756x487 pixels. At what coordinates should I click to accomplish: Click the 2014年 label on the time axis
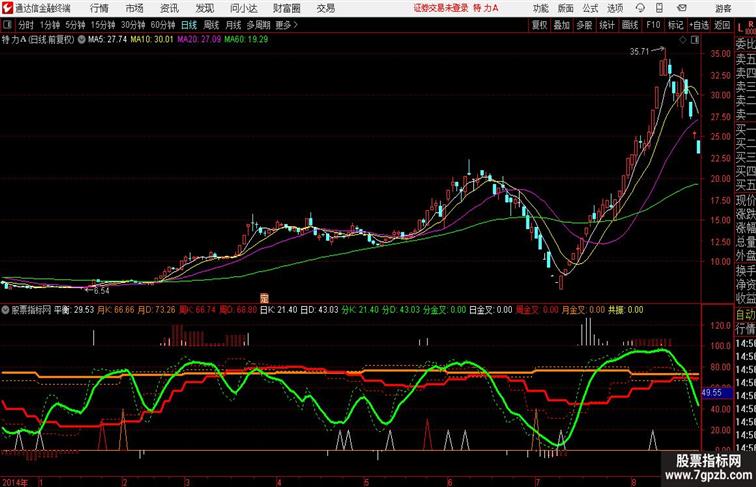coord(15,482)
